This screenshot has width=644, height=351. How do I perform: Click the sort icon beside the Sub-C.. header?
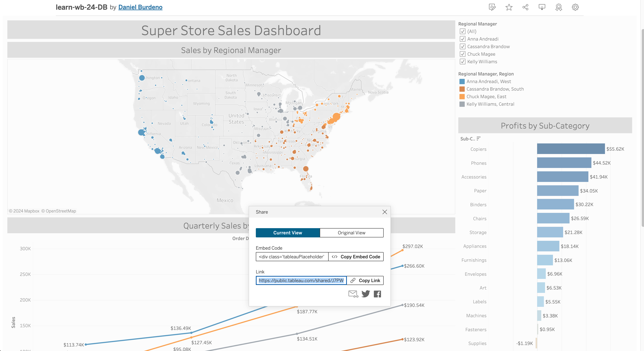coord(478,138)
